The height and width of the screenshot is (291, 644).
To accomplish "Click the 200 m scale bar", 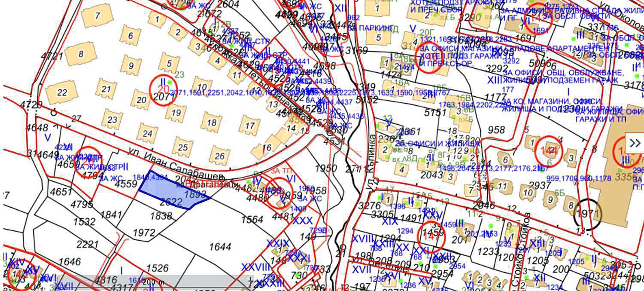I will [x=153, y=282].
